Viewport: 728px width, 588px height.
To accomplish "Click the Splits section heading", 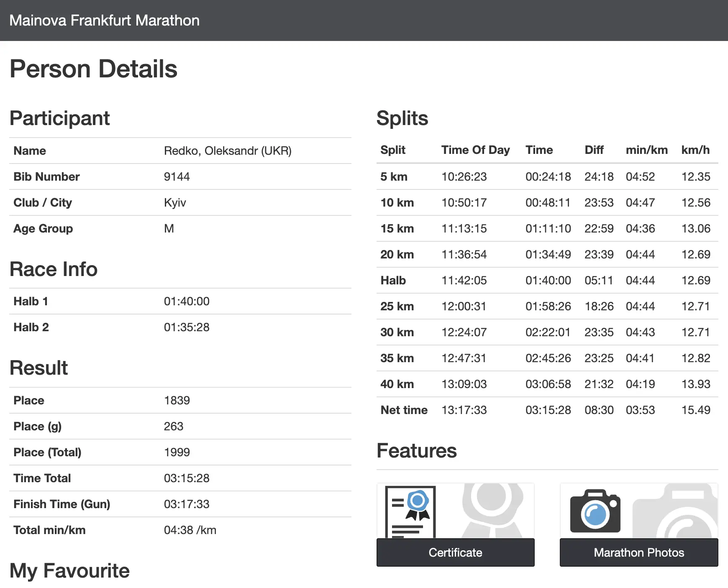I will click(x=402, y=118).
